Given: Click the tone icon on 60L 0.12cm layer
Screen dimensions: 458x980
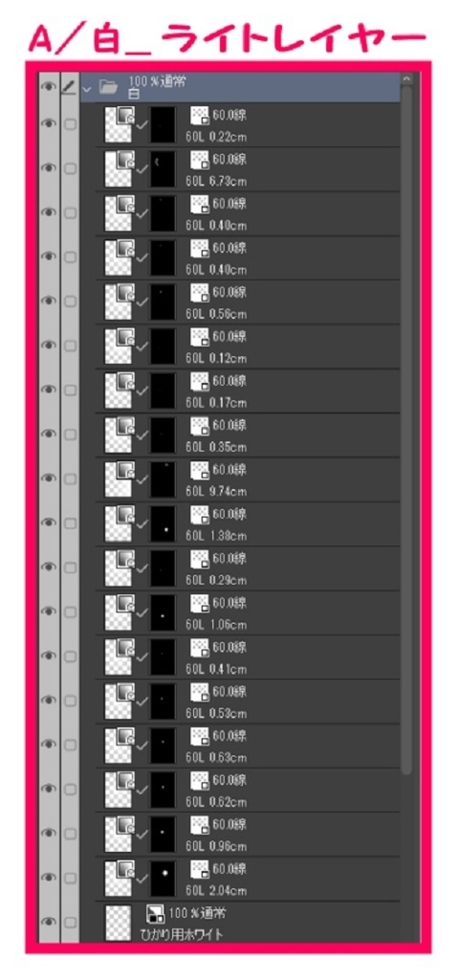Looking at the screenshot, I should [199, 337].
